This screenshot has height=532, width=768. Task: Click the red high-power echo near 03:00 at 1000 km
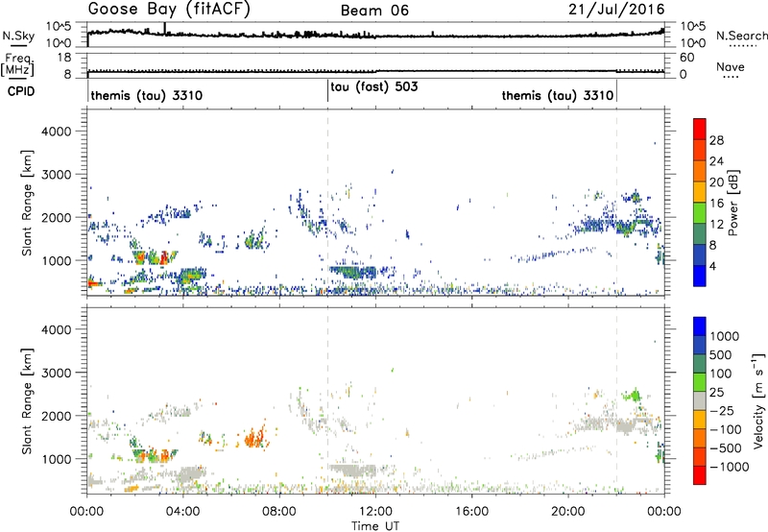164,256
